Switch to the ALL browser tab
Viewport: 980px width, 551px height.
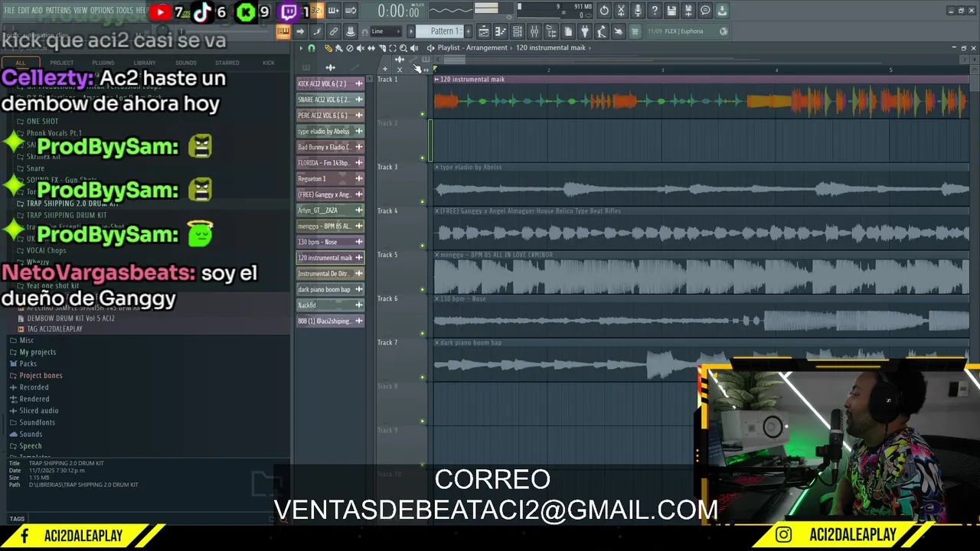pos(21,63)
